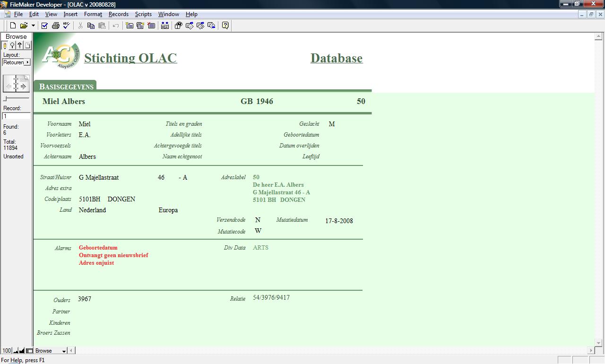This screenshot has height=364, width=605.
Task: Create a new database with the blank-page icon
Action: [x=13, y=26]
